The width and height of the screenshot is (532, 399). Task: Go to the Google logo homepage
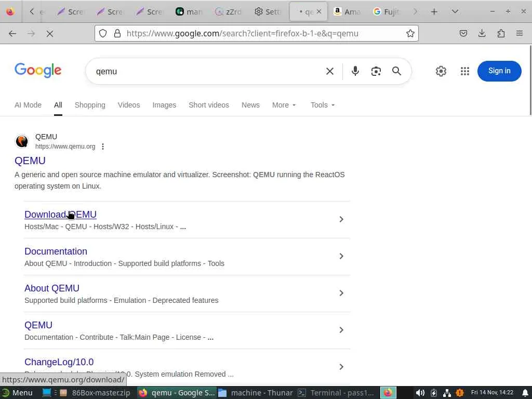38,71
